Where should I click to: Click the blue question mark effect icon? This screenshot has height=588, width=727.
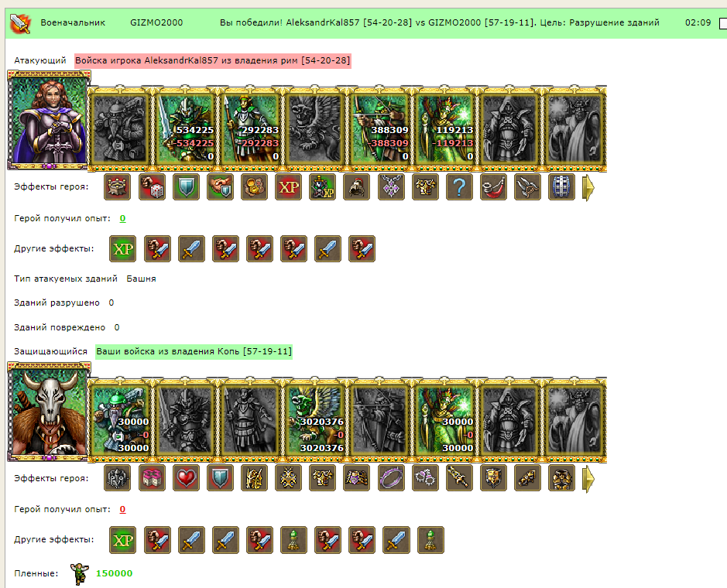[x=459, y=187]
